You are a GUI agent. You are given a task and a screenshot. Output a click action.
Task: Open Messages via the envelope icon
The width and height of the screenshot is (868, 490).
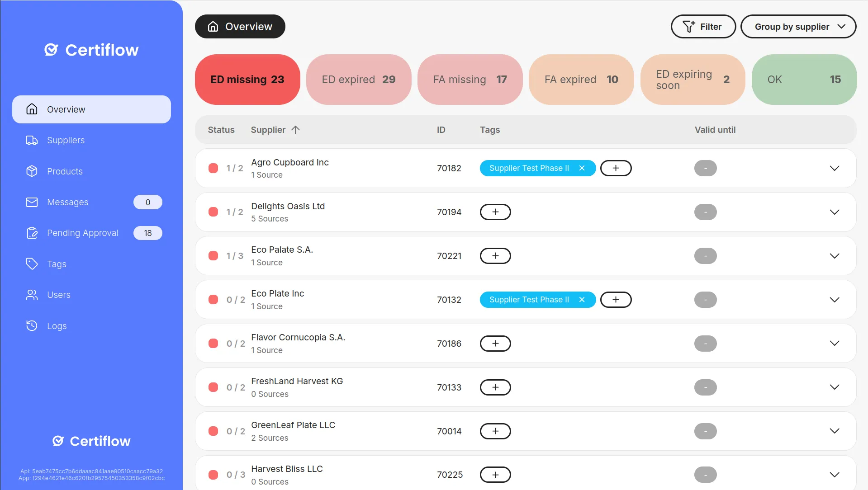coord(32,202)
